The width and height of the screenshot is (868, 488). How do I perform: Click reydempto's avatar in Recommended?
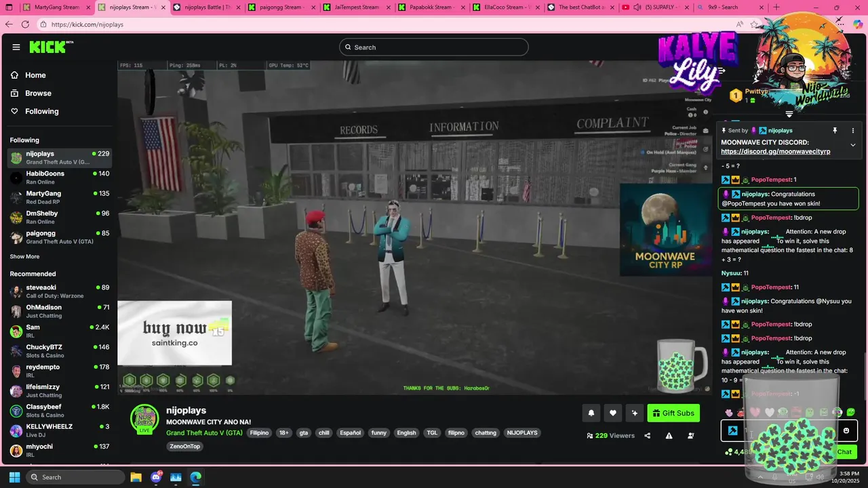pyautogui.click(x=16, y=371)
